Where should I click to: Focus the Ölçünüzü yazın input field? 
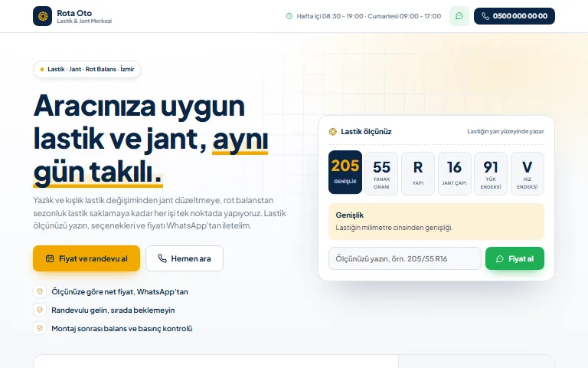point(404,258)
